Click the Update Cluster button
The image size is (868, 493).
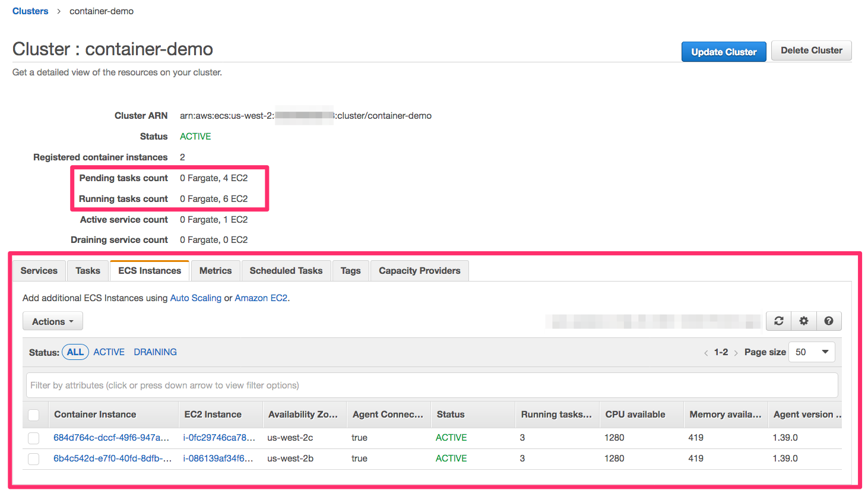(723, 52)
